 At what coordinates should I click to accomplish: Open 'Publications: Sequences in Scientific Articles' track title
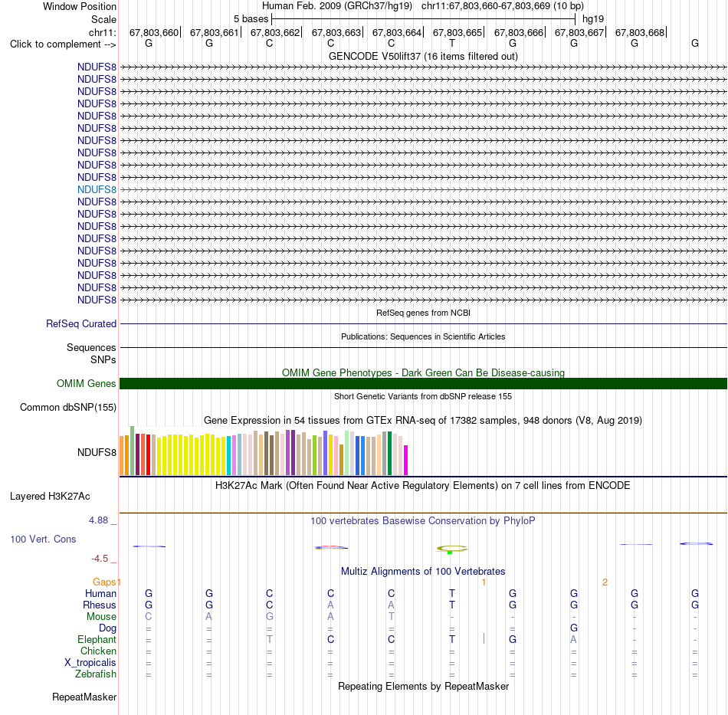click(423, 336)
